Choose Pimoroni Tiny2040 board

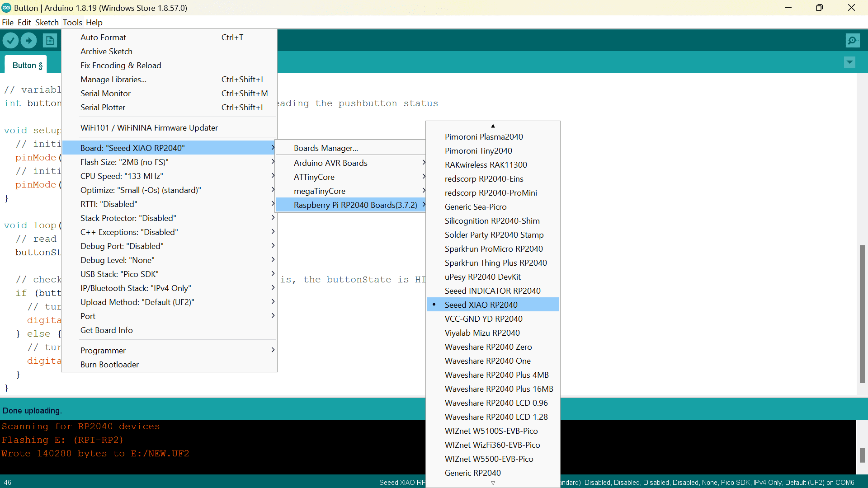[493, 150]
